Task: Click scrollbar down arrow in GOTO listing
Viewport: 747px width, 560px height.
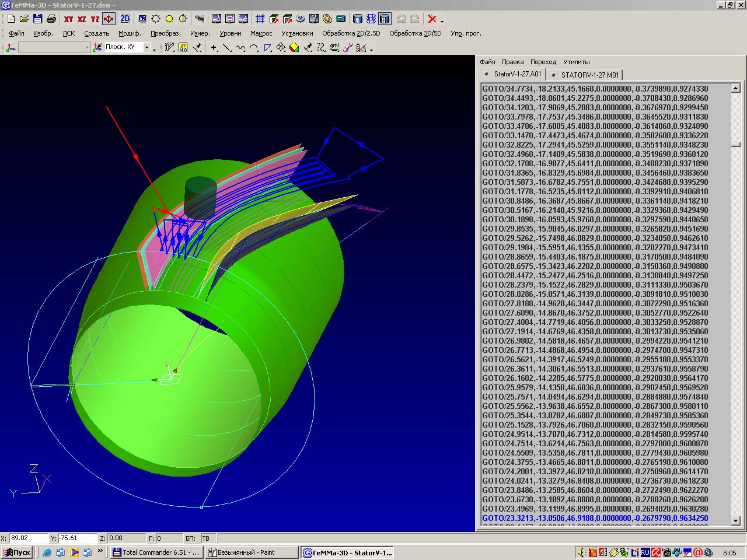Action: pyautogui.click(x=736, y=520)
